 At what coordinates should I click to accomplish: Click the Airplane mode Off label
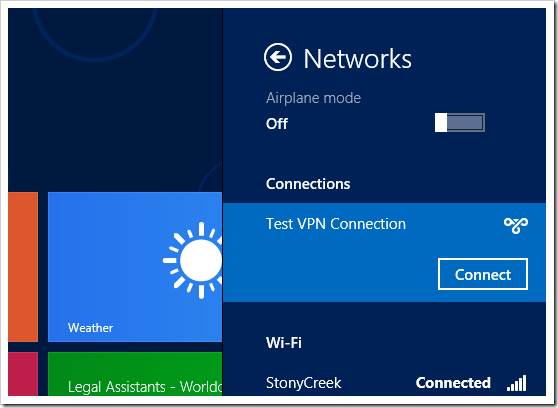pyautogui.click(x=277, y=124)
